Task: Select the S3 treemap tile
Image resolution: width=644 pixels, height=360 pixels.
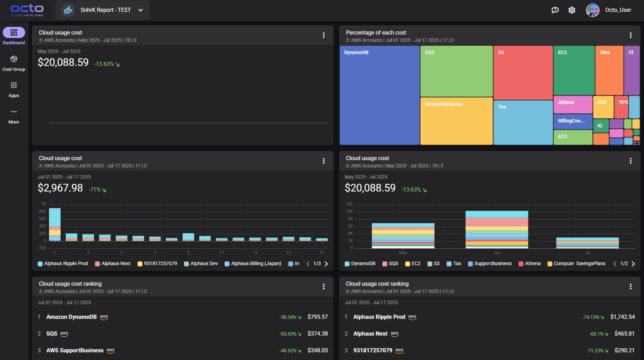Action: (x=523, y=73)
